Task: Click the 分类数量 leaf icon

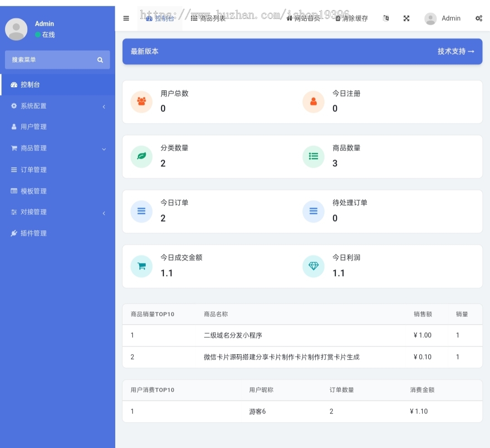Action: [142, 156]
